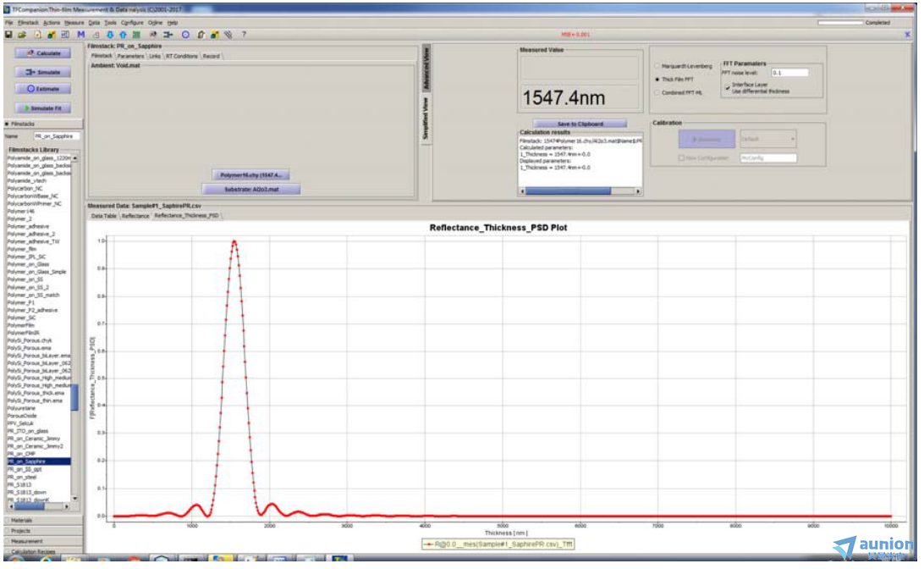The image size is (924, 569).
Task: Open the Filmstack menu
Action: pyautogui.click(x=28, y=22)
